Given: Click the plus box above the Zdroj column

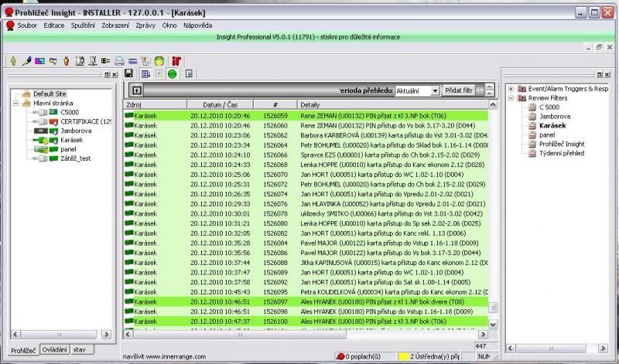Looking at the screenshot, I should point(137,90).
